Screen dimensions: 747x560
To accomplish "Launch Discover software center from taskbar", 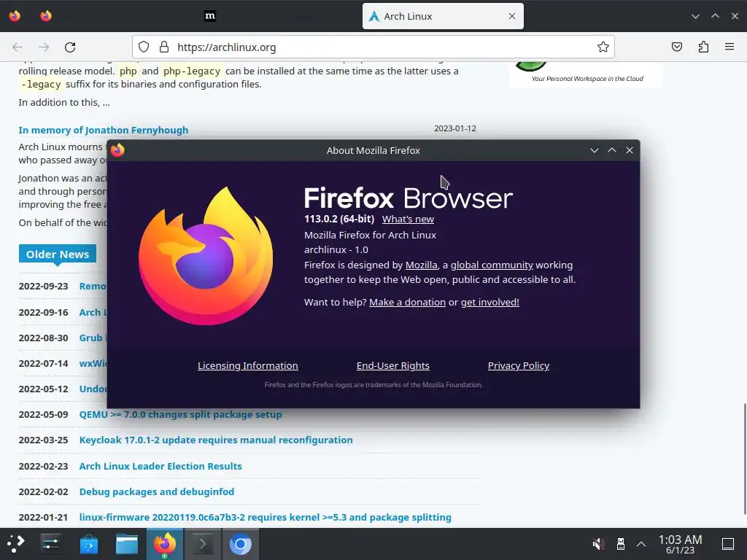I will (88, 544).
